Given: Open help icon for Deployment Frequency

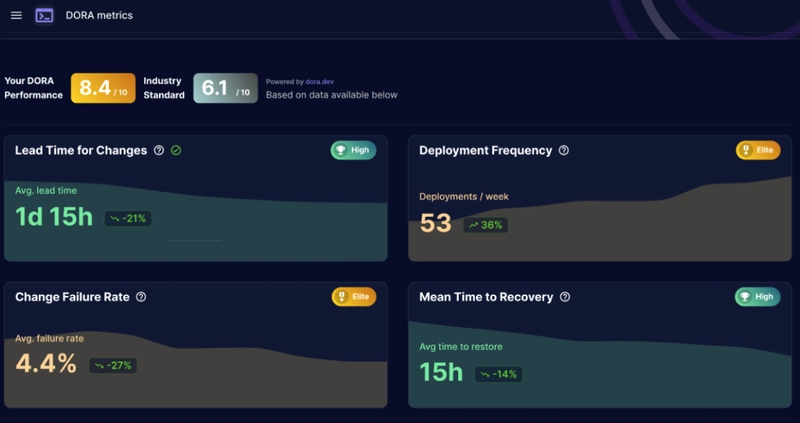Looking at the screenshot, I should point(564,151).
